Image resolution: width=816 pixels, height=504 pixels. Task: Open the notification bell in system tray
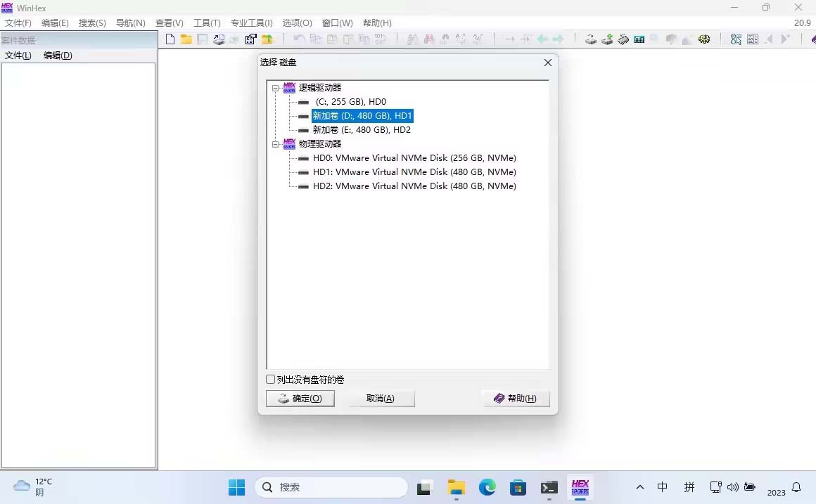coord(796,487)
